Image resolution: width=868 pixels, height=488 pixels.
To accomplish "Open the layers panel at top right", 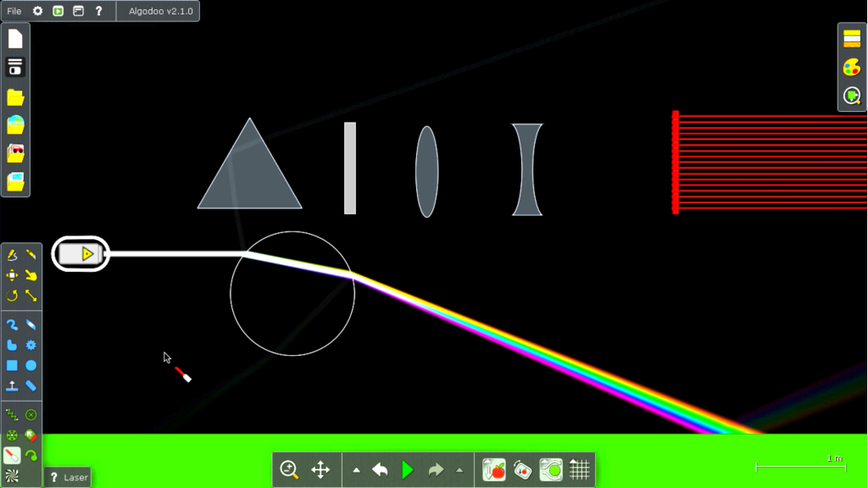I will click(x=851, y=36).
